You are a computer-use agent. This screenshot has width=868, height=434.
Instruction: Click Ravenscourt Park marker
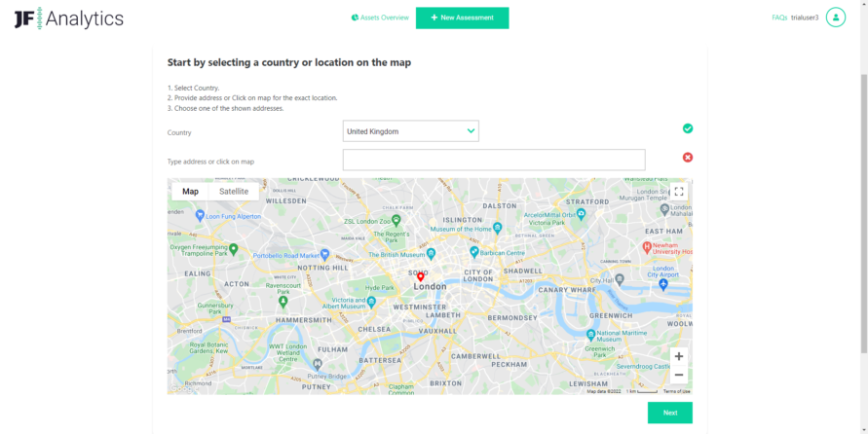click(x=283, y=302)
